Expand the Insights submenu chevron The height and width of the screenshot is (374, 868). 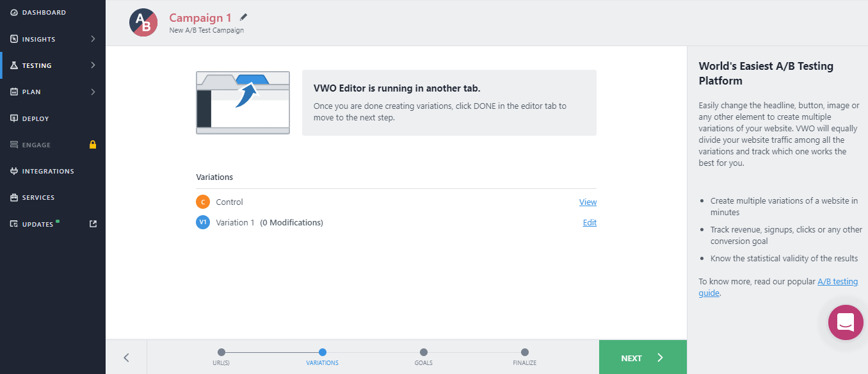[93, 39]
